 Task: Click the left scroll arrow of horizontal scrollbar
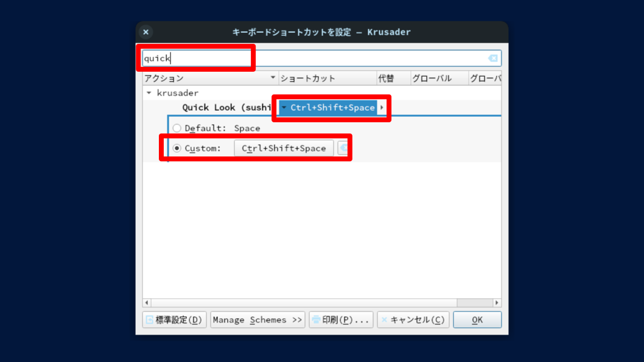click(x=146, y=303)
